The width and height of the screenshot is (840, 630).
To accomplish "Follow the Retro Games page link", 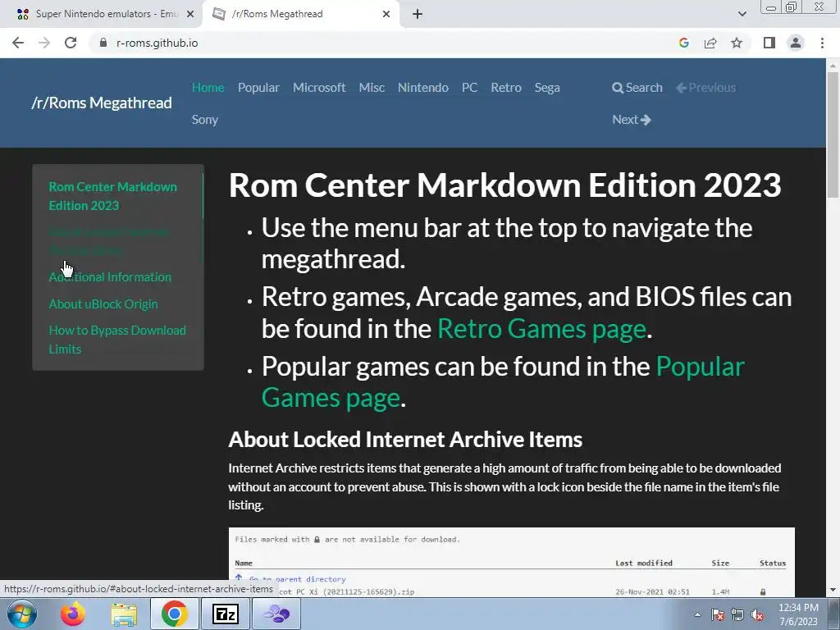I will 541,328.
